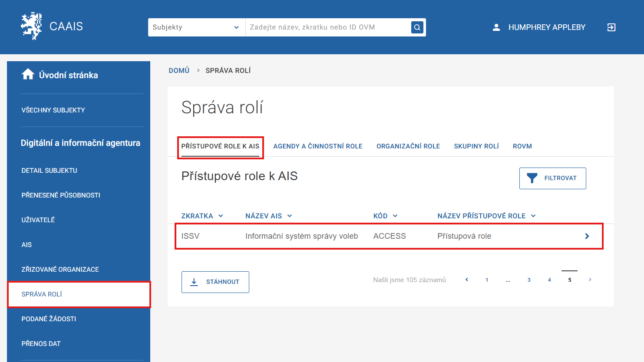Viewport: 644px width, 362px height.
Task: Click the DOMŮ breadcrumb link
Action: (x=179, y=70)
